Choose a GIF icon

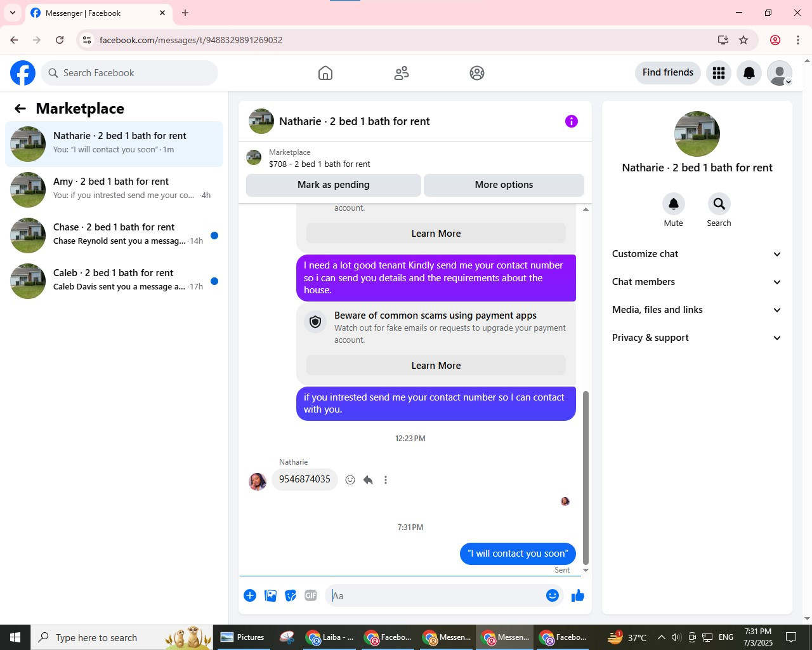tap(311, 595)
